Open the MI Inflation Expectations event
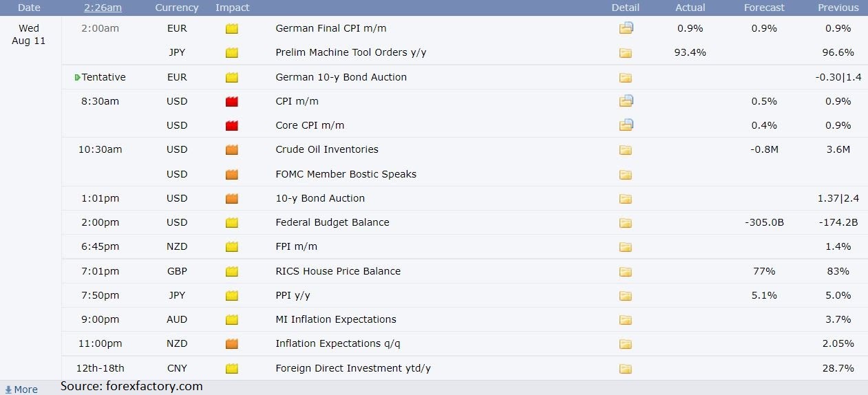The height and width of the screenshot is (395, 868). (336, 319)
